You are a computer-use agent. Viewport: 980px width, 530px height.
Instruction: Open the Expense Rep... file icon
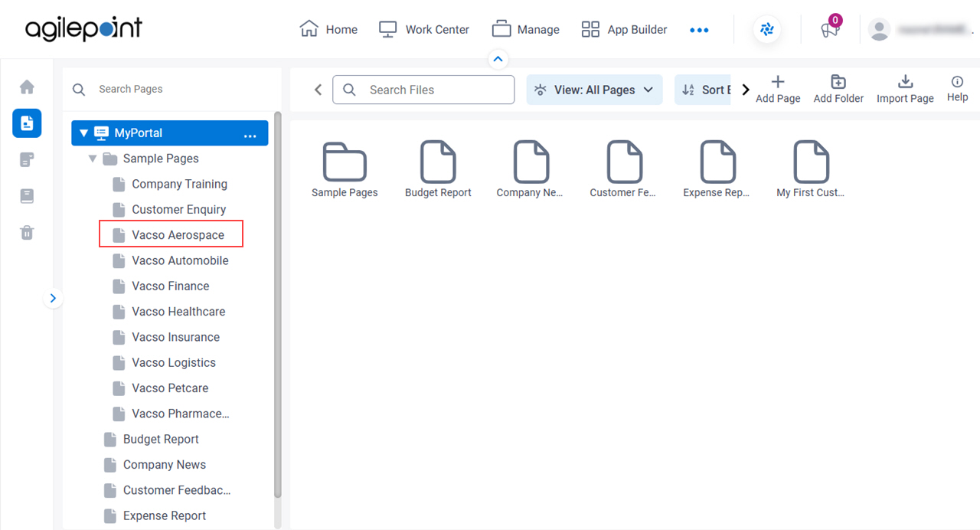pos(717,169)
